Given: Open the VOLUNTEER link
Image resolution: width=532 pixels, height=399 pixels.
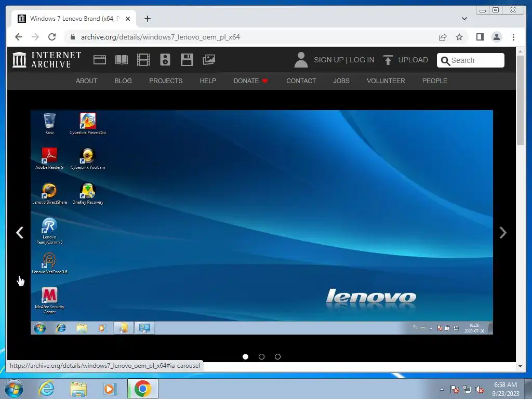Looking at the screenshot, I should tap(386, 81).
